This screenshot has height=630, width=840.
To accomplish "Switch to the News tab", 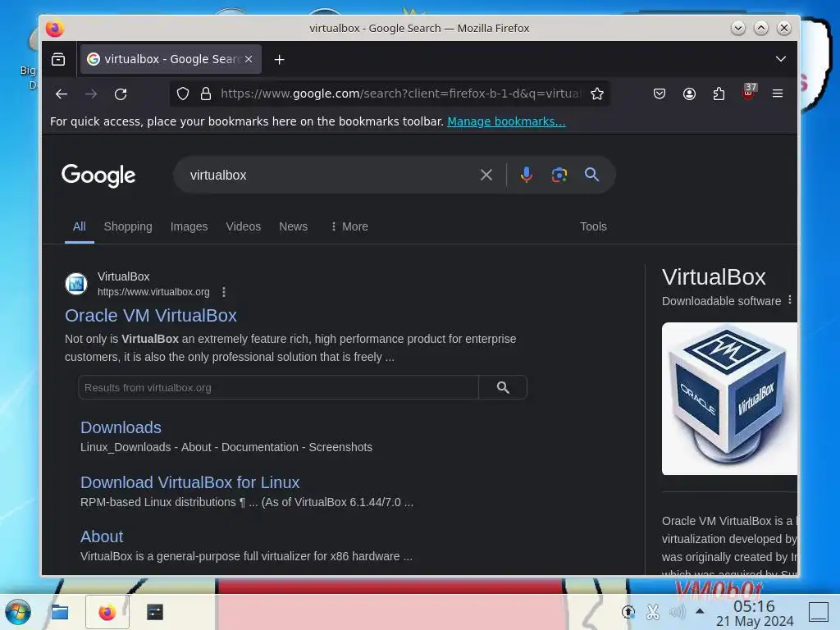I will point(293,226).
